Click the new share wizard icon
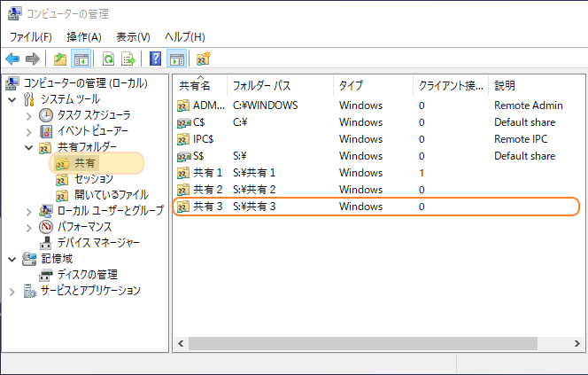Image resolution: width=588 pixels, height=375 pixels. pyautogui.click(x=204, y=59)
